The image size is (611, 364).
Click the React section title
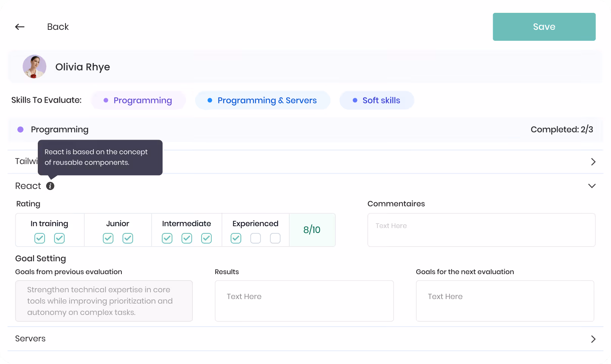(x=28, y=186)
